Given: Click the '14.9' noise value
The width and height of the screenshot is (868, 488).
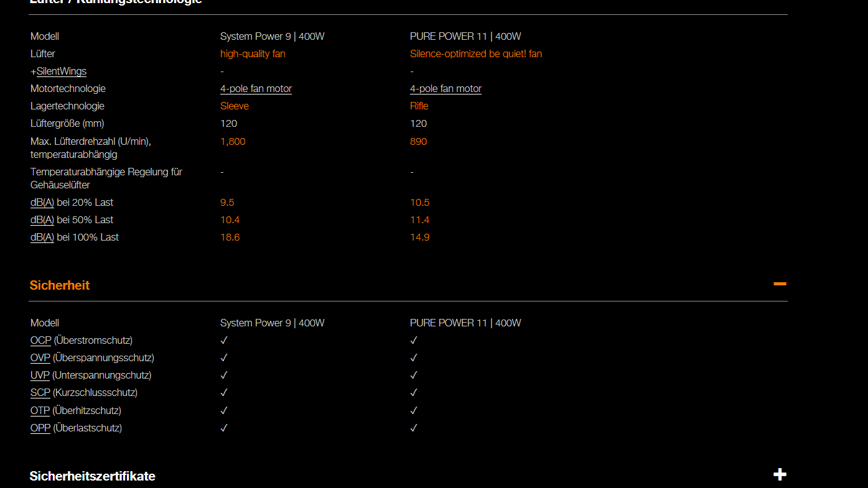Looking at the screenshot, I should tap(420, 237).
